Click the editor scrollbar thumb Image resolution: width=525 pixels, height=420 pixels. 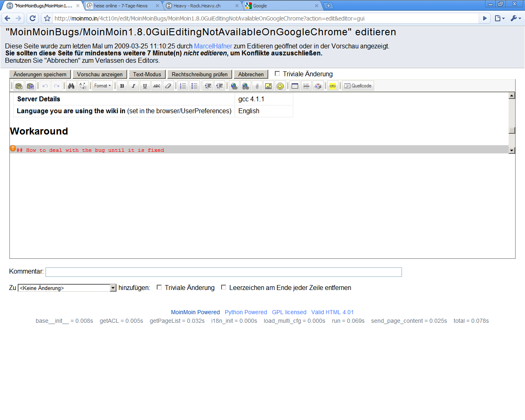tap(512, 130)
